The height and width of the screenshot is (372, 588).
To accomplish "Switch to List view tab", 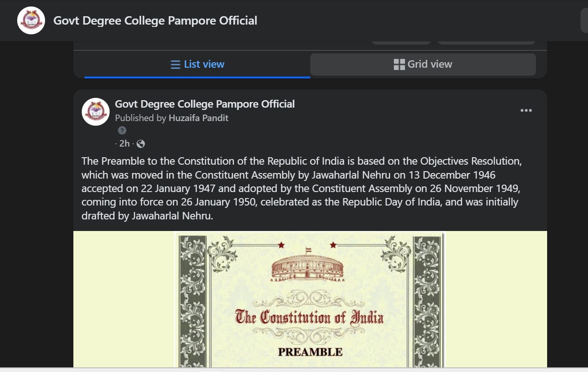I will click(x=197, y=64).
